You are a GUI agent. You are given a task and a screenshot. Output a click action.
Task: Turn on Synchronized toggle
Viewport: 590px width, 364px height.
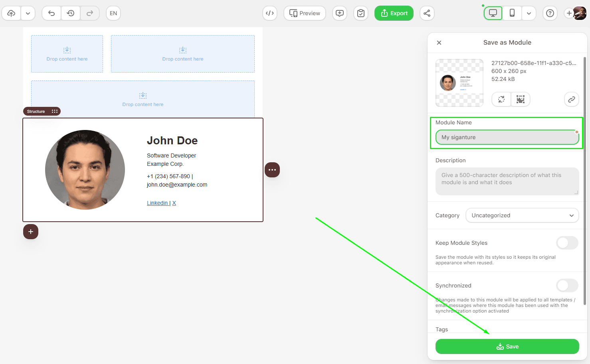[x=567, y=285]
